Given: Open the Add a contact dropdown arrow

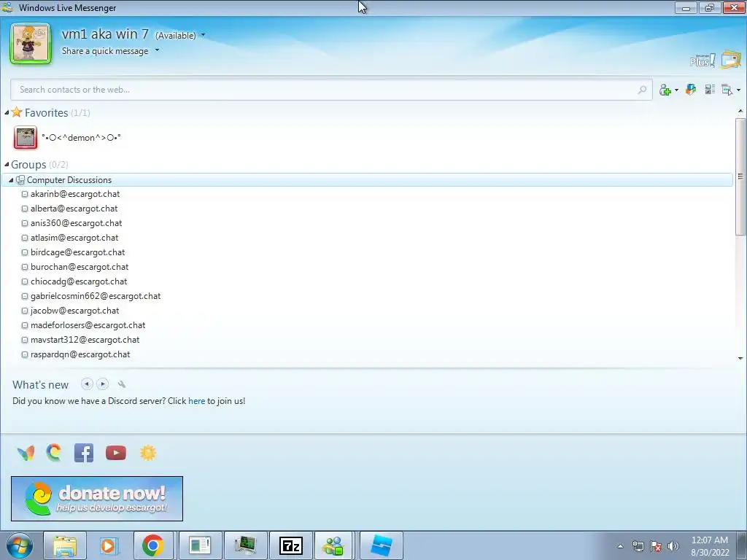Looking at the screenshot, I should (676, 90).
